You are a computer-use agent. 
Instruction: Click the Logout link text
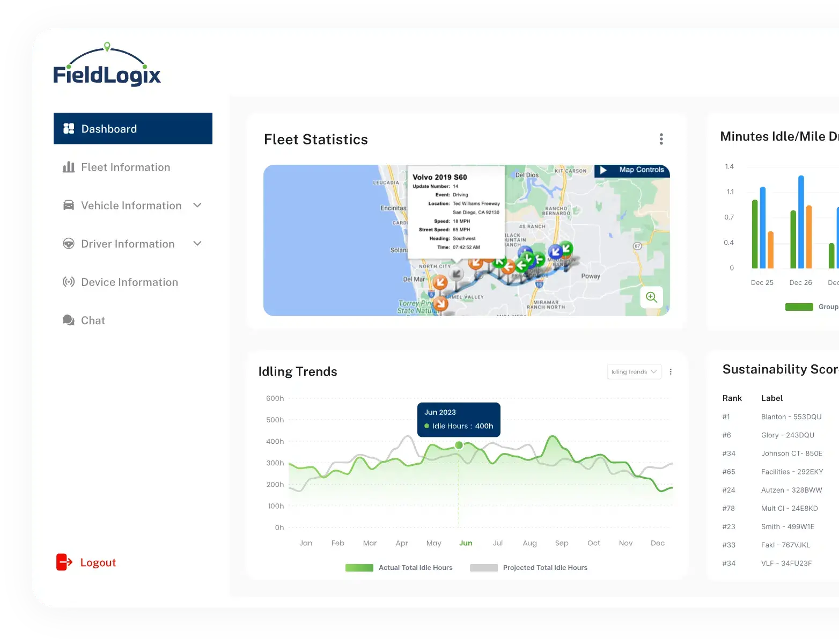point(98,562)
